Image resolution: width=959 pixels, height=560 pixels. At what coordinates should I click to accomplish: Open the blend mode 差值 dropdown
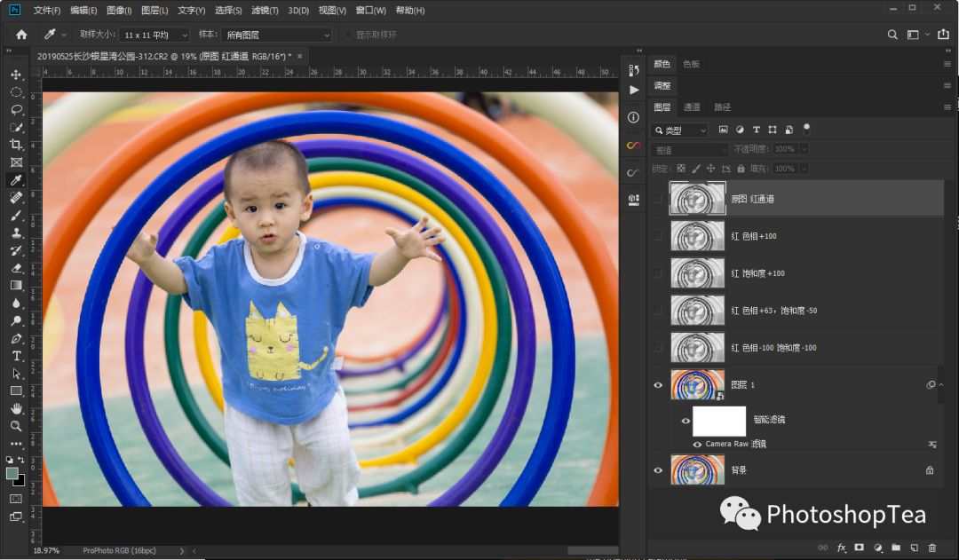click(x=690, y=150)
